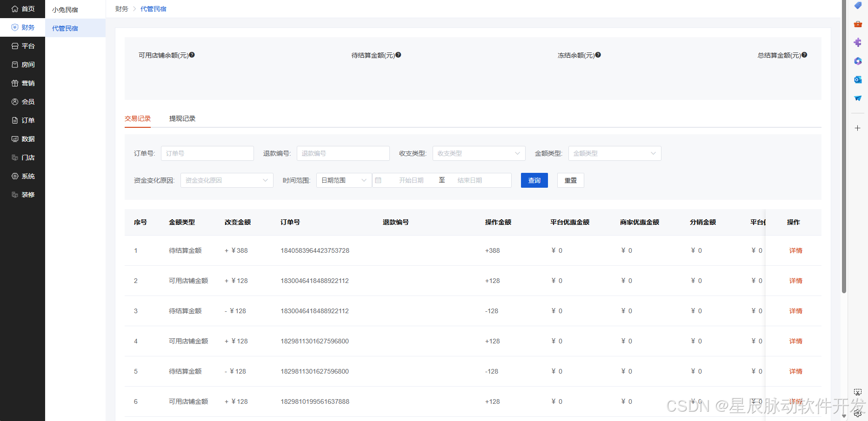Open the 日期范围 dropdown

click(344, 180)
